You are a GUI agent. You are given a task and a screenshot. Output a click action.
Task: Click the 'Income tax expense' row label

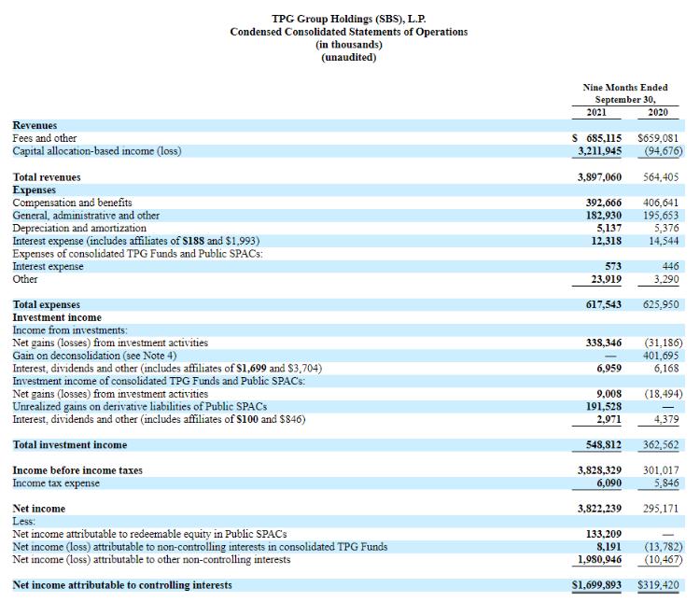pyautogui.click(x=56, y=483)
